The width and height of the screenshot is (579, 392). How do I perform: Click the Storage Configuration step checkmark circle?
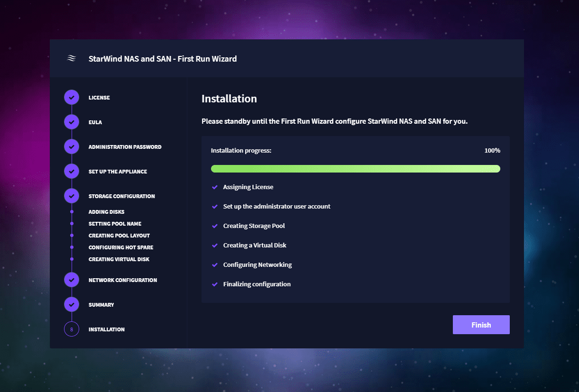tap(72, 196)
